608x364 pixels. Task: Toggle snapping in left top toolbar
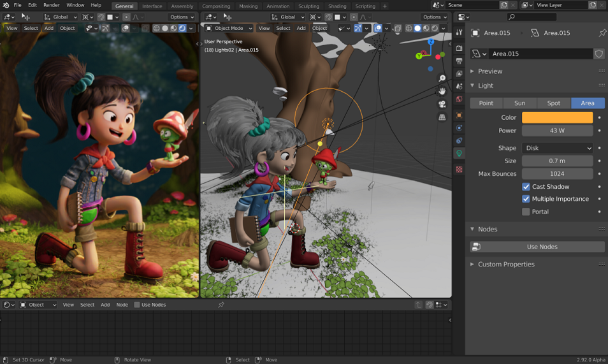[x=101, y=17]
